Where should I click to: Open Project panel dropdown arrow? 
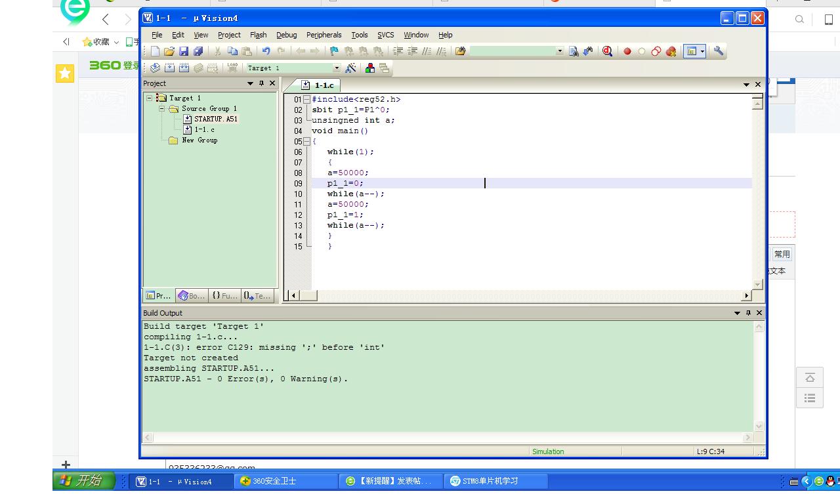pos(250,83)
